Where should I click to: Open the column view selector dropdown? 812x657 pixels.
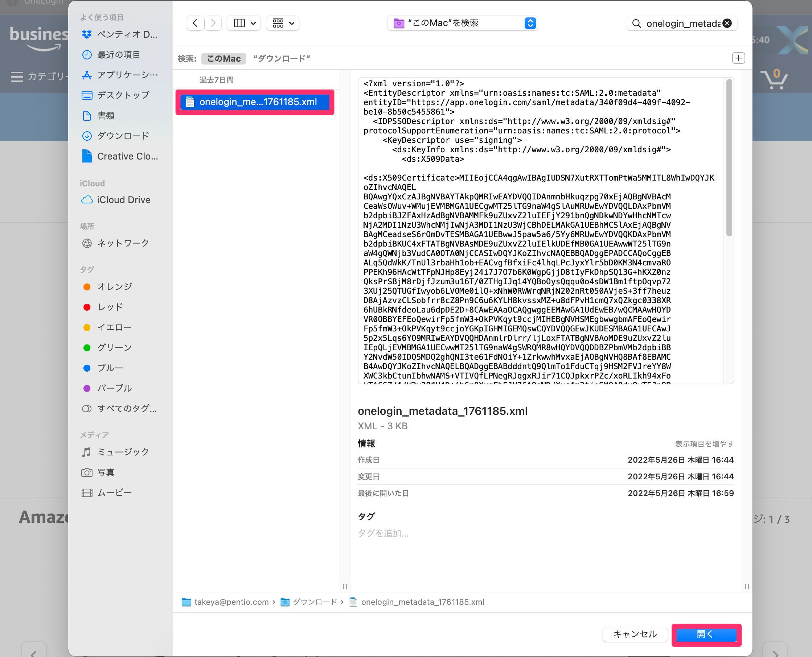[x=244, y=23]
